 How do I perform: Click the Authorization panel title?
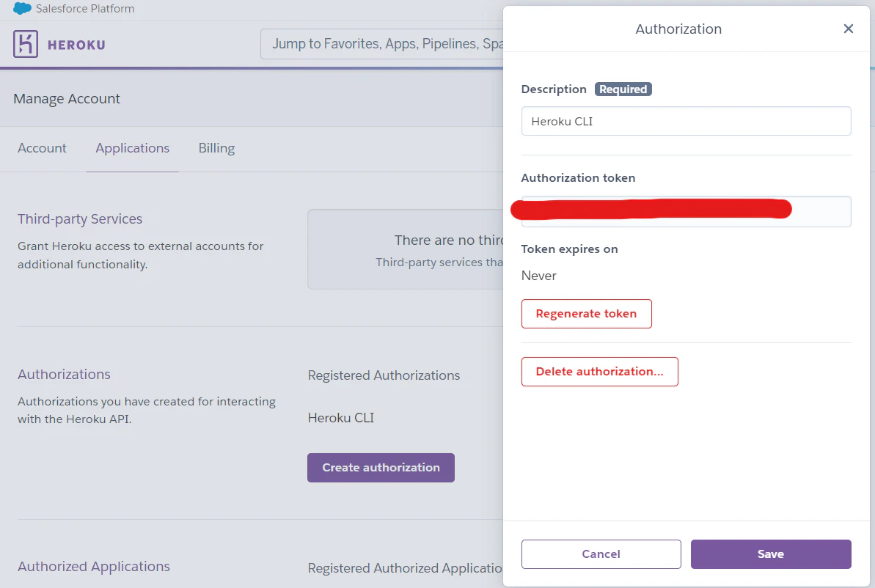678,29
